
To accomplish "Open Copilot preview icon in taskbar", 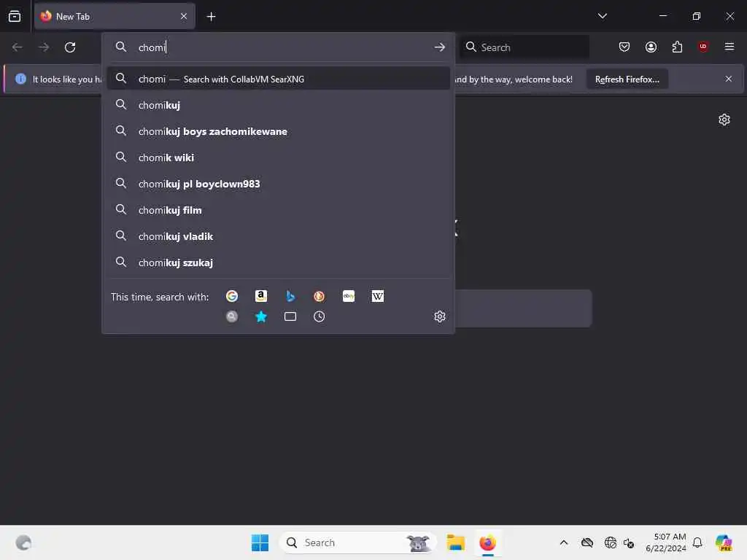I will pyautogui.click(x=724, y=542).
